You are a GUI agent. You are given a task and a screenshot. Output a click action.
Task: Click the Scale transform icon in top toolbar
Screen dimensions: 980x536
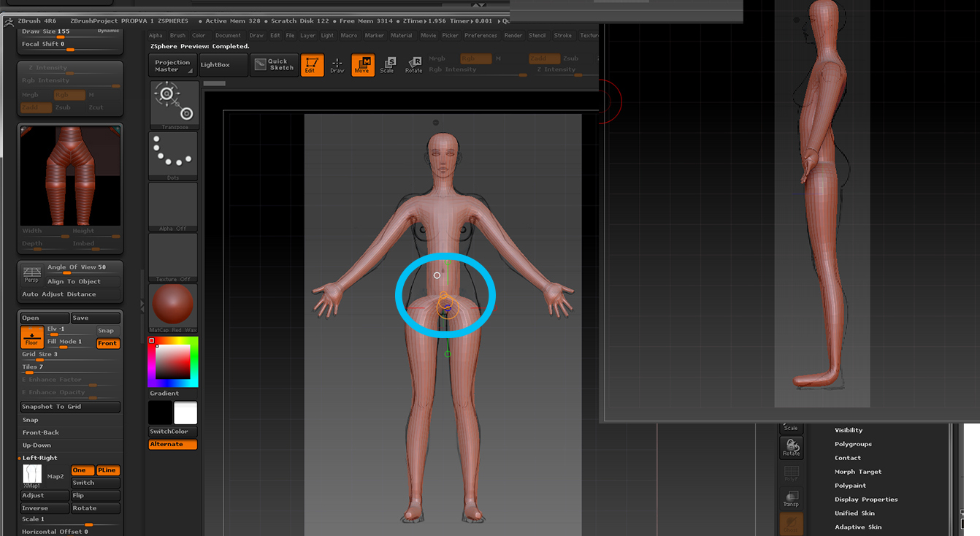click(x=387, y=65)
